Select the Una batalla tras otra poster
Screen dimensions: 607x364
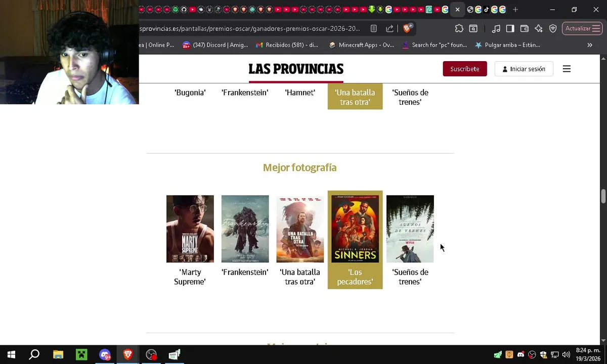[300, 229]
